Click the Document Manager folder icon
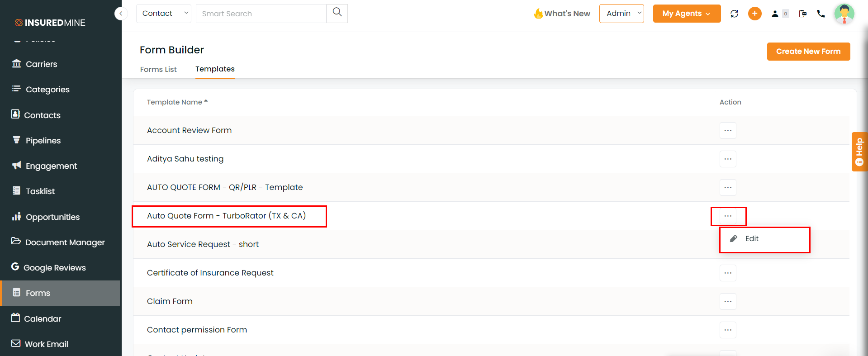Viewport: 868px width, 356px height. coord(16,241)
